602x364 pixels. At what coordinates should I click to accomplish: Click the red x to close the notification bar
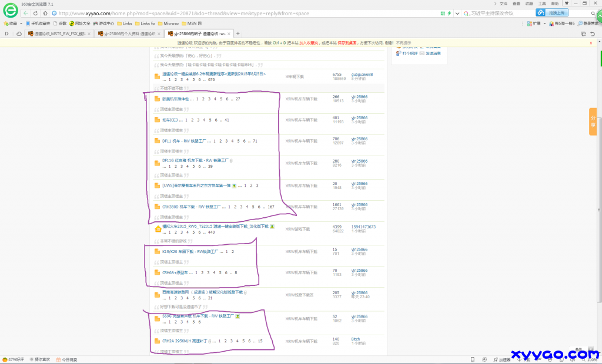click(590, 43)
